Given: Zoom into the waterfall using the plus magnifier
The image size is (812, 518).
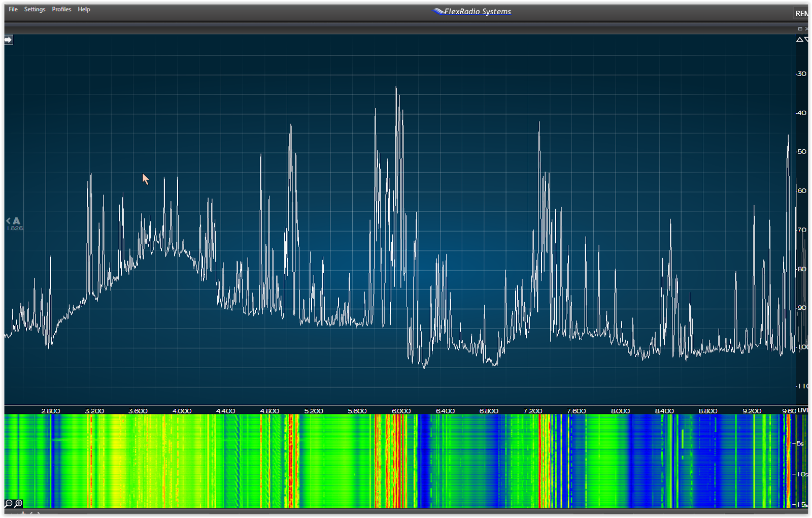Looking at the screenshot, I should (x=18, y=504).
